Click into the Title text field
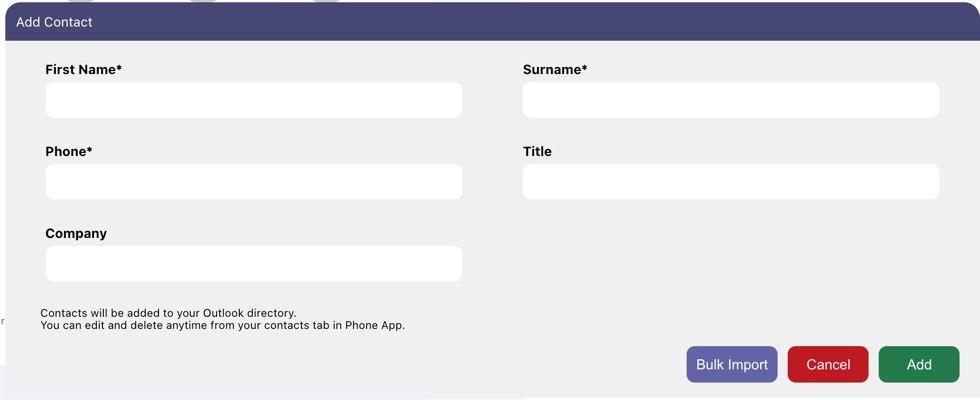 tap(730, 182)
